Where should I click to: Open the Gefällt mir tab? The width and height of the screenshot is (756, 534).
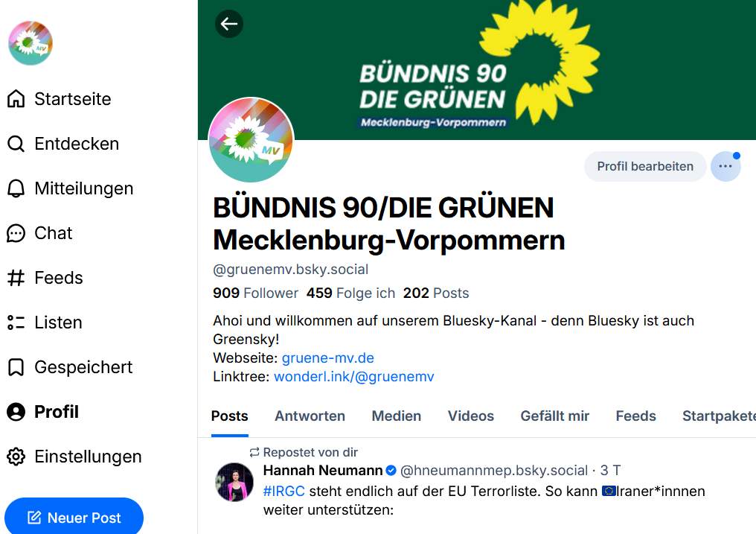(x=554, y=416)
